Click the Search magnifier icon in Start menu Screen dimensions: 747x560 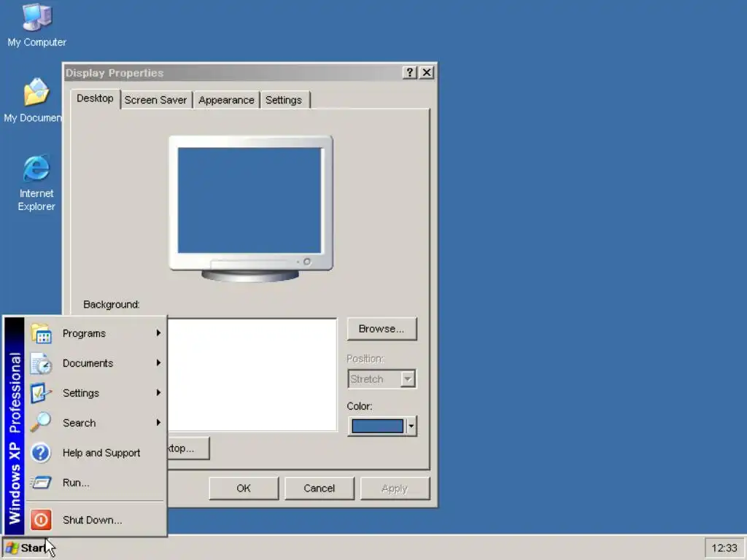point(41,422)
